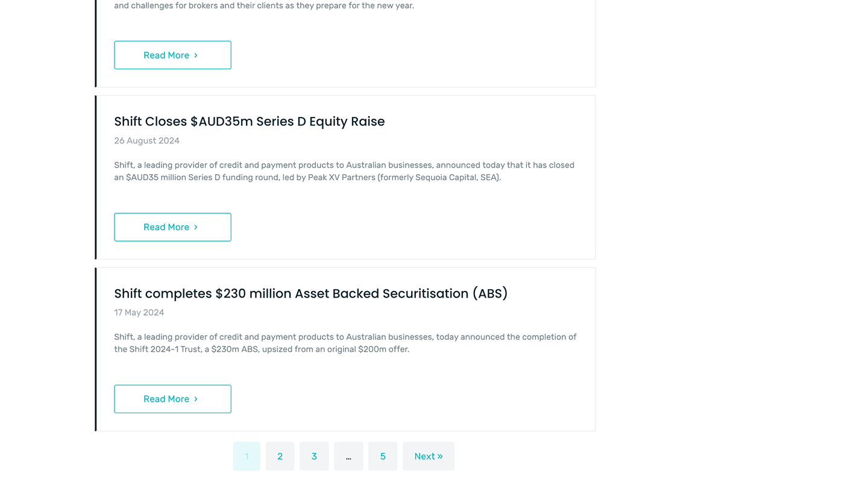Image resolution: width=868 pixels, height=494 pixels.
Task: Open Read More for the Asset Backed Securitisation article
Action: click(172, 399)
